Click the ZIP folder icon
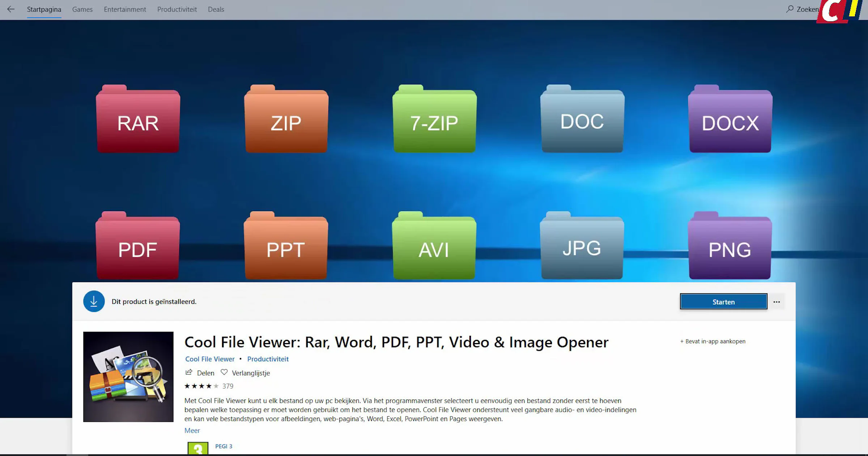Viewport: 868px width, 456px height. coord(286,119)
